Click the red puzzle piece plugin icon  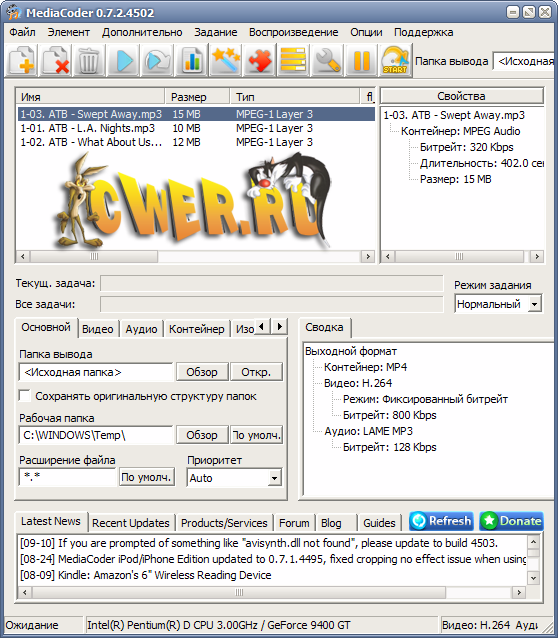(x=260, y=60)
